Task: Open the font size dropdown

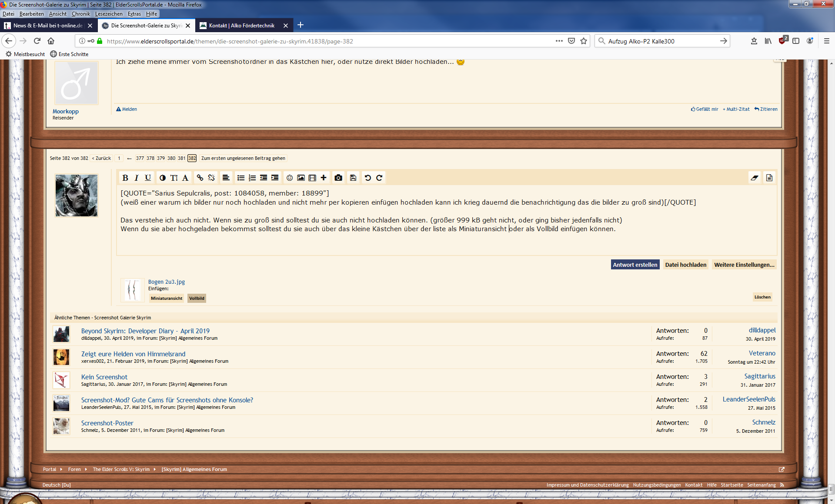Action: [x=174, y=178]
